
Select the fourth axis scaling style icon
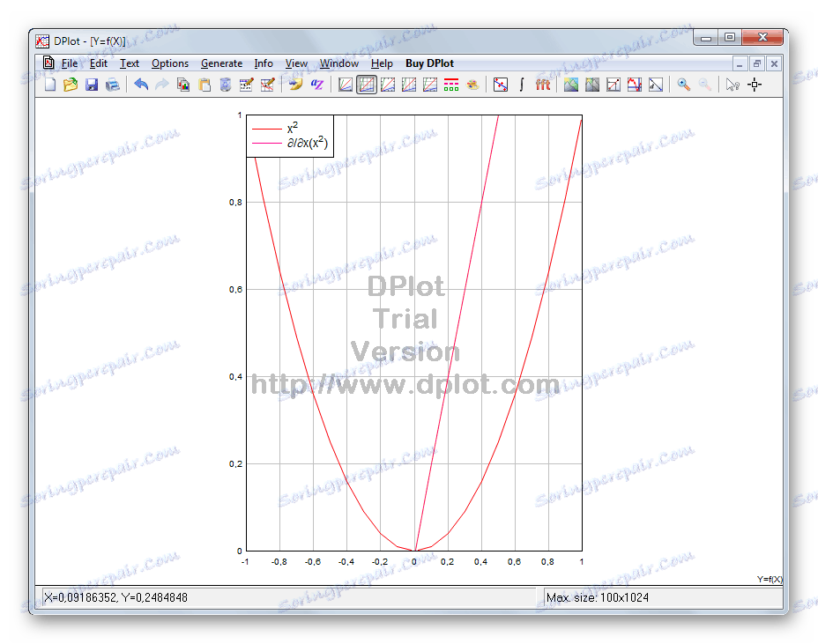tap(409, 85)
